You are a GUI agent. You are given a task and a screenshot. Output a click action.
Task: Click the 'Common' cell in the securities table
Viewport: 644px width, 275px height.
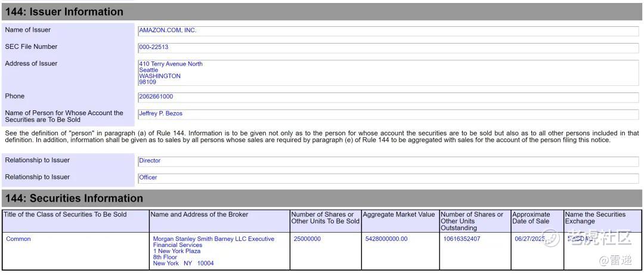[76, 251]
